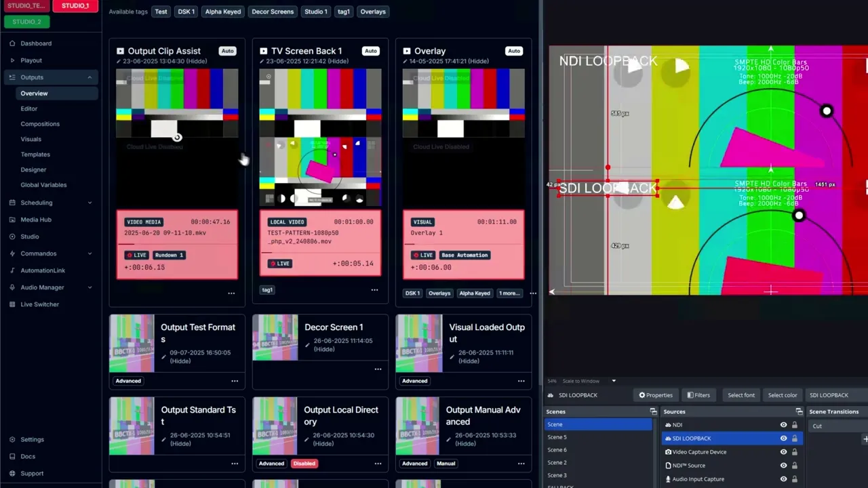Viewport: 868px width, 488px height.
Task: Open three-dot menu on Output Clip Assist card
Action: point(231,293)
